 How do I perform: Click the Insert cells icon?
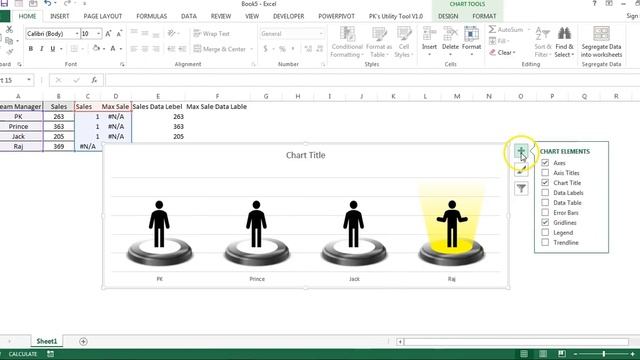(429, 34)
